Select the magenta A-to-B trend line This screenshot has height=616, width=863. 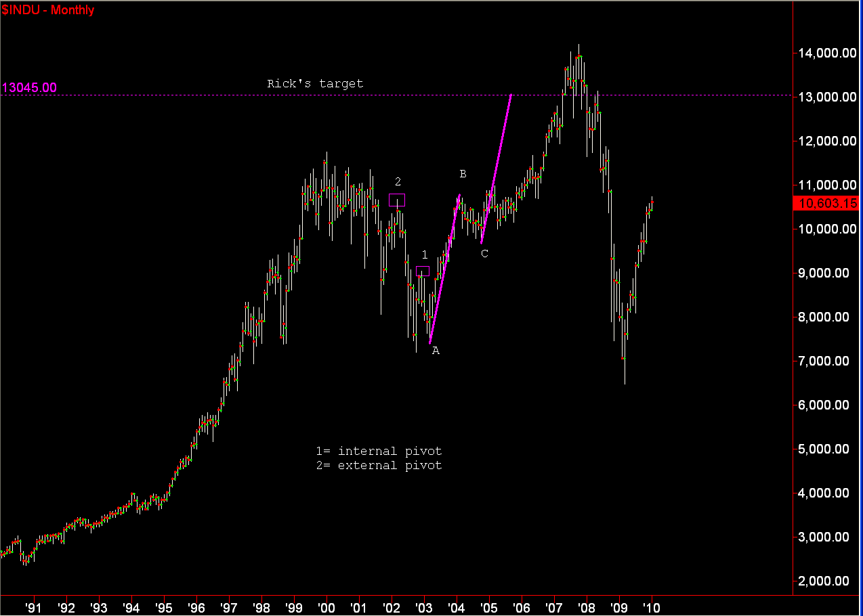(445, 269)
